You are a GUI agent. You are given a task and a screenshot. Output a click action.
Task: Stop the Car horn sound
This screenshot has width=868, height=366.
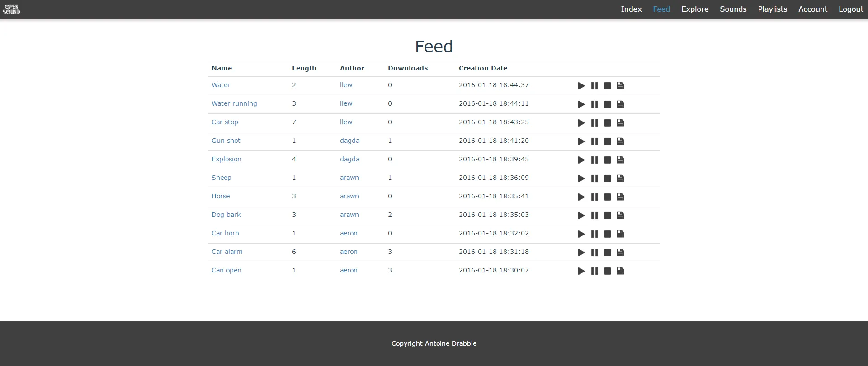tap(608, 234)
